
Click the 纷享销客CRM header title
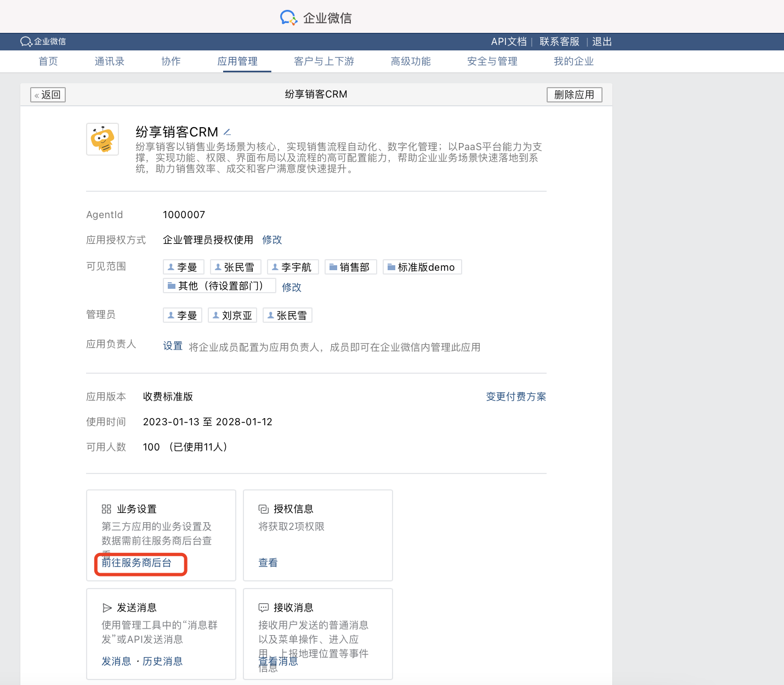[x=316, y=94]
